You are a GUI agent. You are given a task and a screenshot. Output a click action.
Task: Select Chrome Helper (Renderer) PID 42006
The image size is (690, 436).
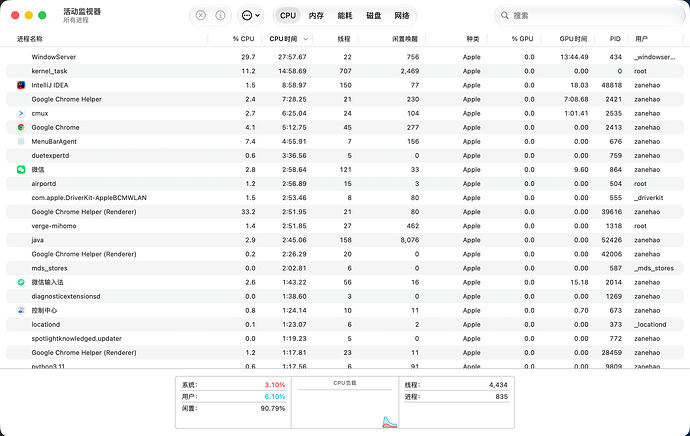[x=345, y=254]
